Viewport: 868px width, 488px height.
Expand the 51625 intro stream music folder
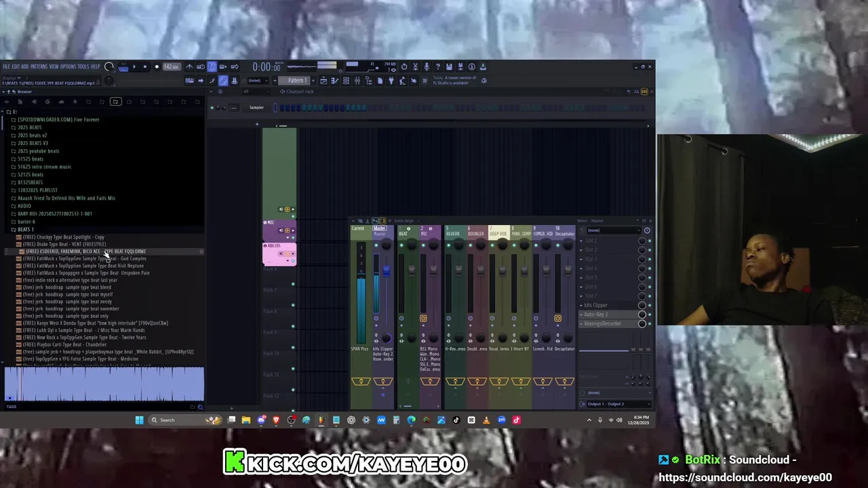[x=44, y=167]
